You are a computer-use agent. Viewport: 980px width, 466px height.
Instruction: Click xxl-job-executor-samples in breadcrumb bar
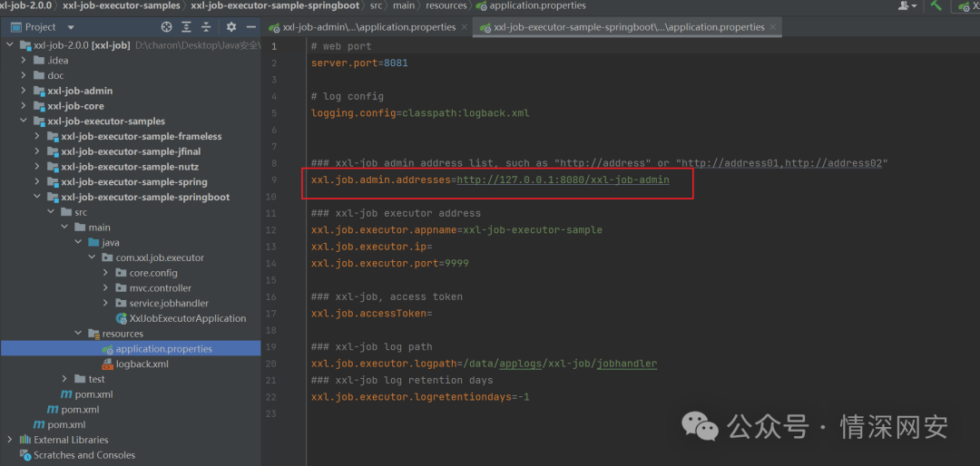[x=122, y=5]
